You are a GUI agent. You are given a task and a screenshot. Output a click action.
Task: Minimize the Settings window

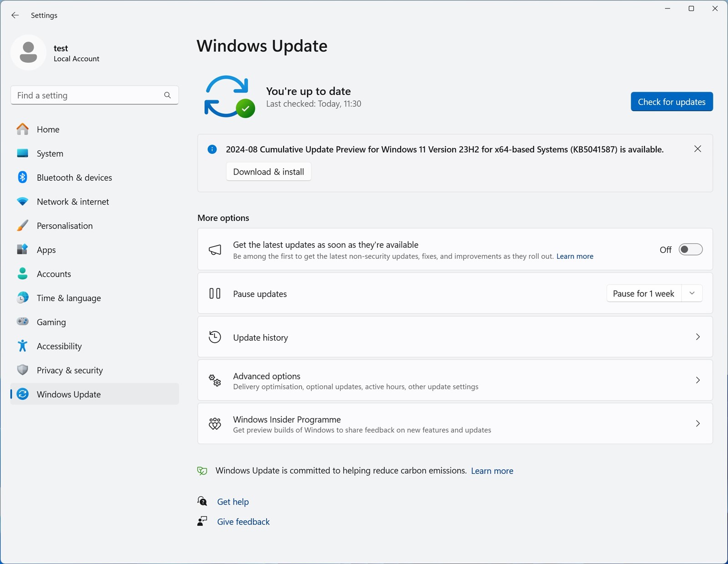[x=667, y=9]
